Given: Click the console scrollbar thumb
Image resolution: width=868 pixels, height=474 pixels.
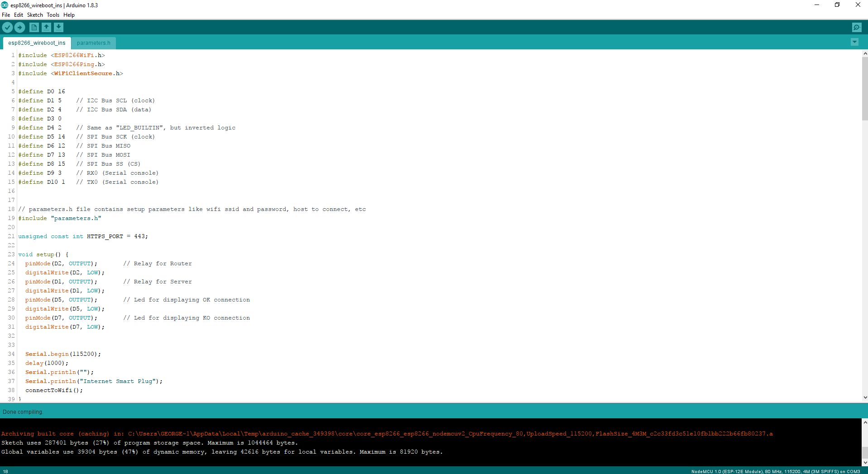Looking at the screenshot, I should [865, 453].
